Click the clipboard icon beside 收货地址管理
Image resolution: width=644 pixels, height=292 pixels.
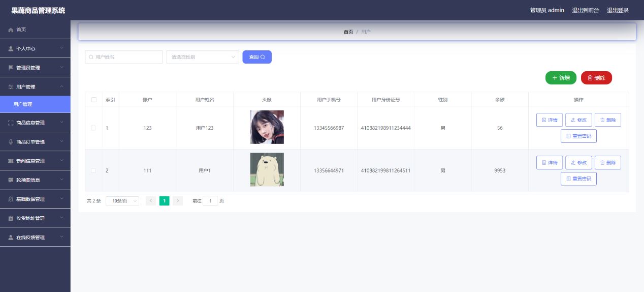coord(11,218)
